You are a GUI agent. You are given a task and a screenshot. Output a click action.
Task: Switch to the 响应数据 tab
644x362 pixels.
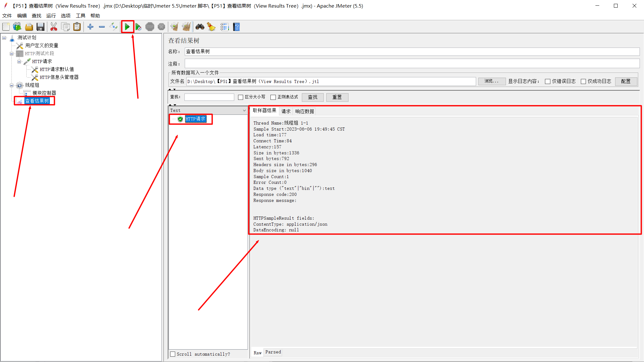point(304,111)
